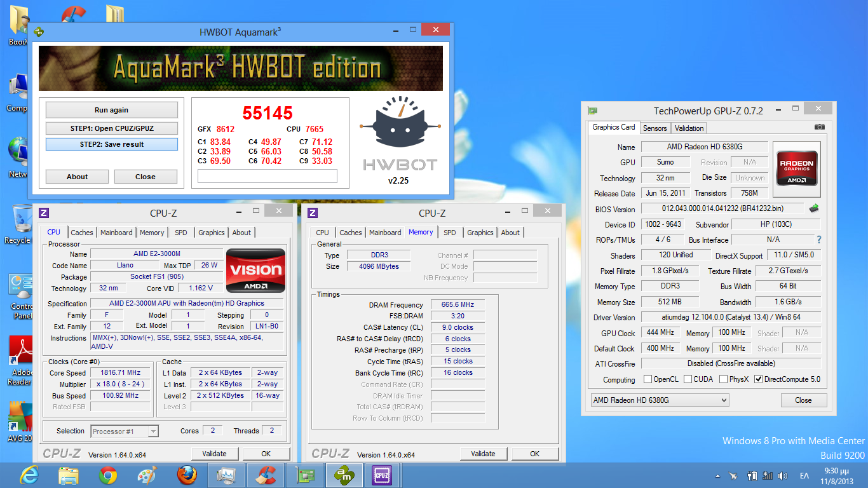Uncheck the DirectCompute 5.0 checkbox
The height and width of the screenshot is (488, 868).
(758, 379)
